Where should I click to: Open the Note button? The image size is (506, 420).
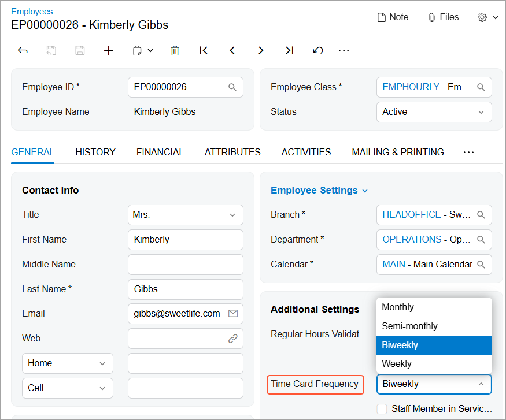point(393,17)
